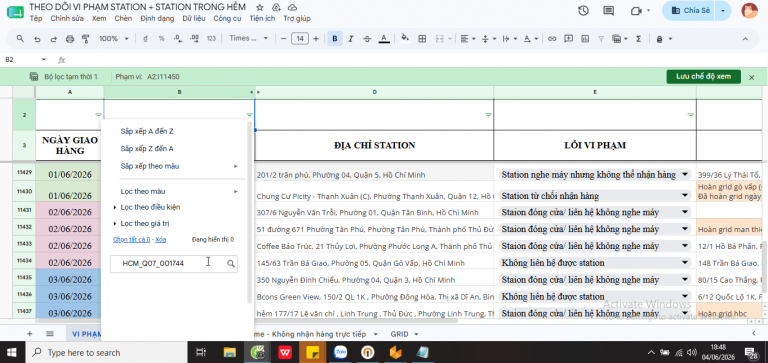Open the Times font dropdown

pos(249,39)
